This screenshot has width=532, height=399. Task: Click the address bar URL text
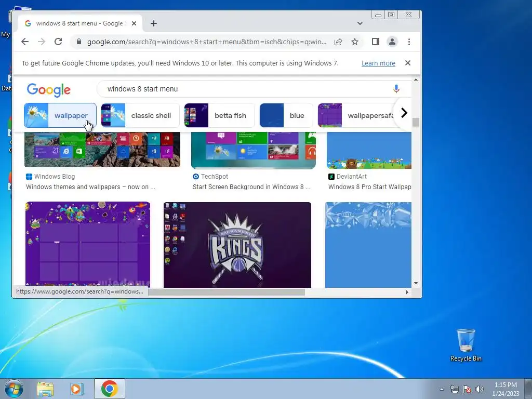tap(207, 42)
